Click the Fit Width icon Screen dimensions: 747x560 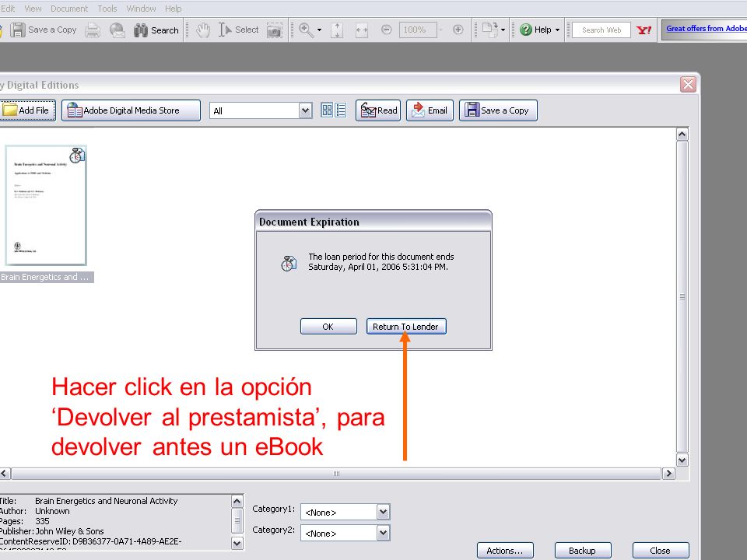(x=362, y=30)
